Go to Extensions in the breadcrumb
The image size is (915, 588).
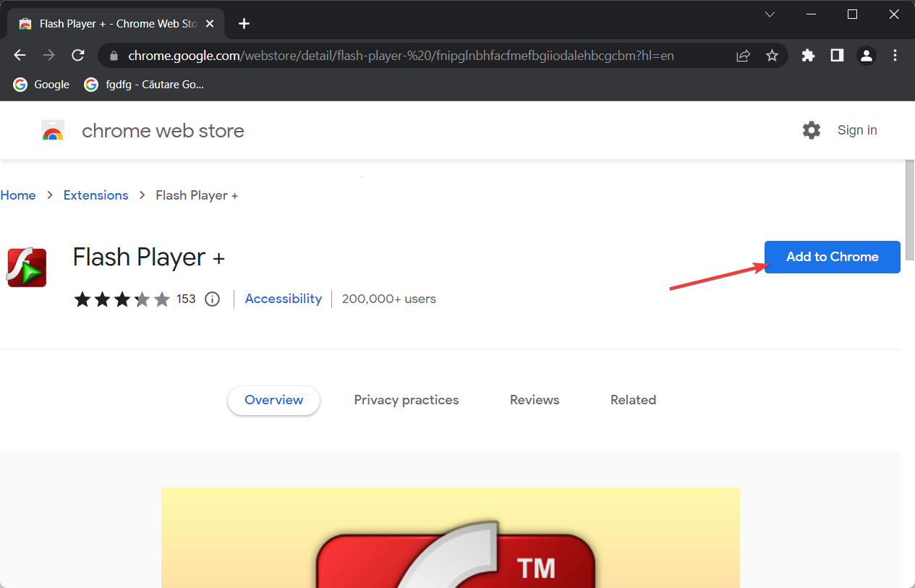95,195
